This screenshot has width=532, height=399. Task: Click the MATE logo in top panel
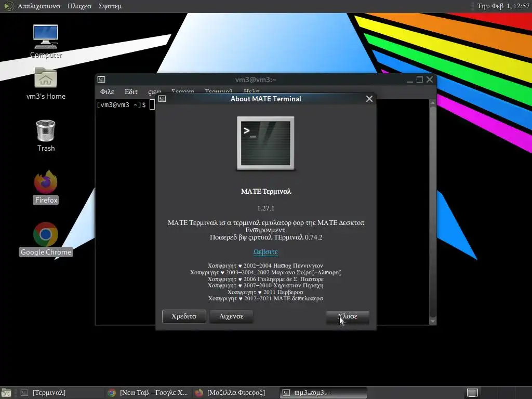point(8,6)
